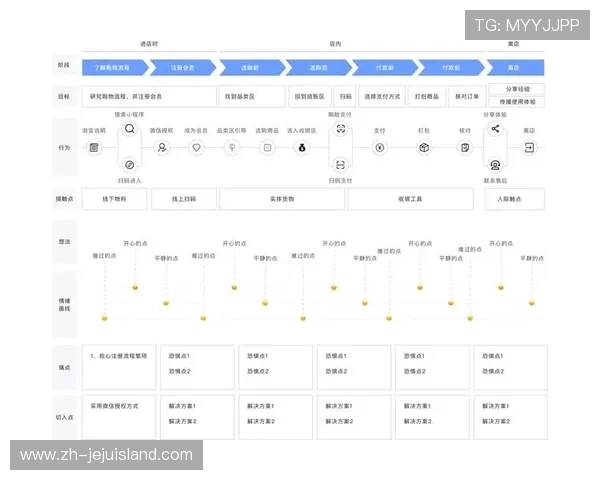Select the 微信授权 user icon

tap(162, 147)
